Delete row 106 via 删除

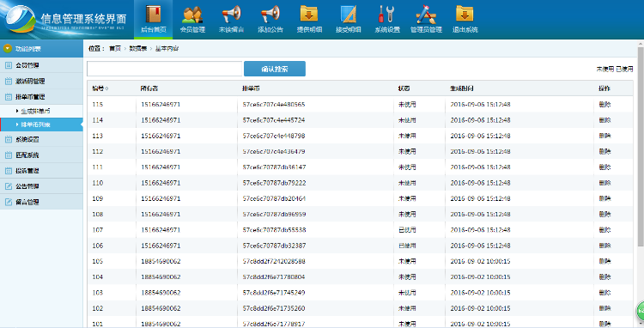point(605,246)
